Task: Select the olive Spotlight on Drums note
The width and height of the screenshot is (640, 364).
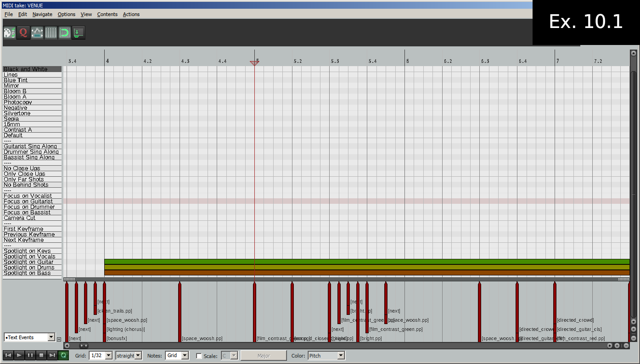Action: [367, 267]
